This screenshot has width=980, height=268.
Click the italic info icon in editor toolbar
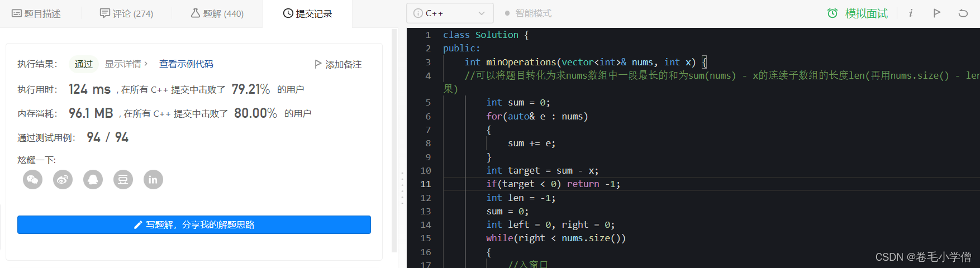pyautogui.click(x=911, y=13)
